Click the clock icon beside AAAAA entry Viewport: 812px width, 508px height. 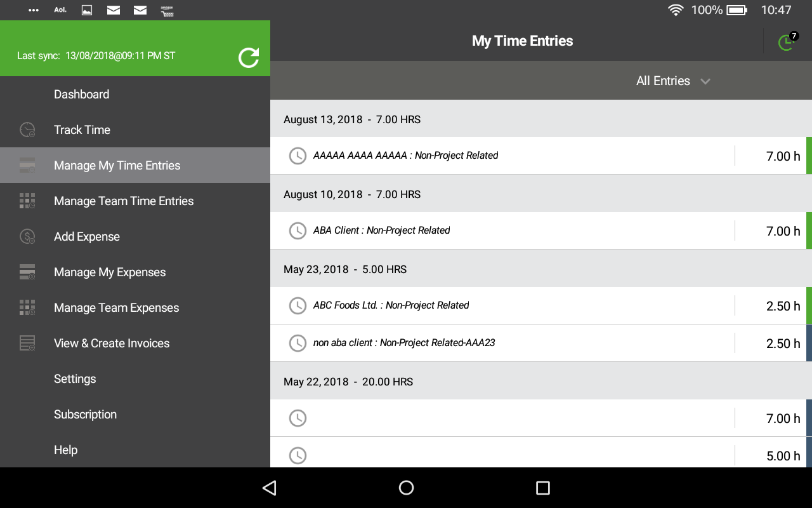click(298, 156)
